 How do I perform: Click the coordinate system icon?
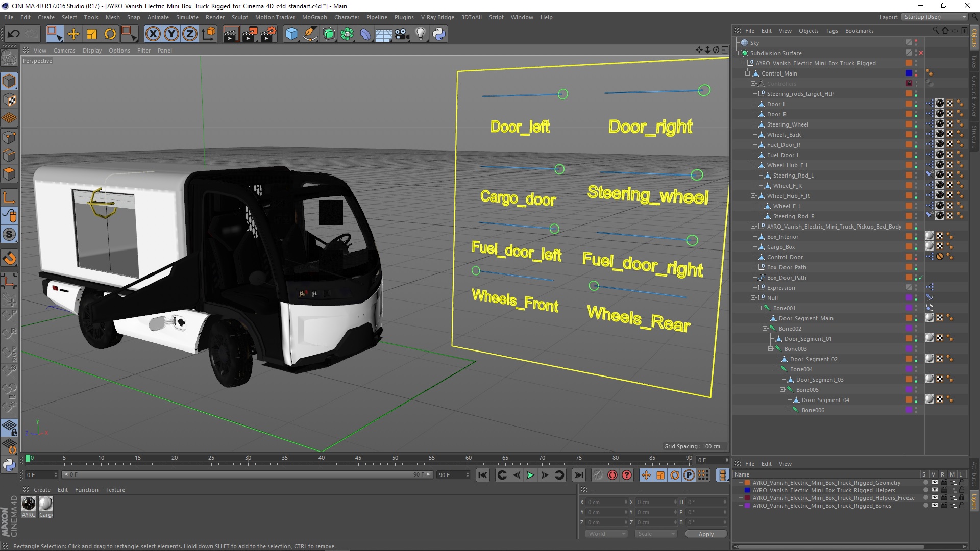(208, 34)
